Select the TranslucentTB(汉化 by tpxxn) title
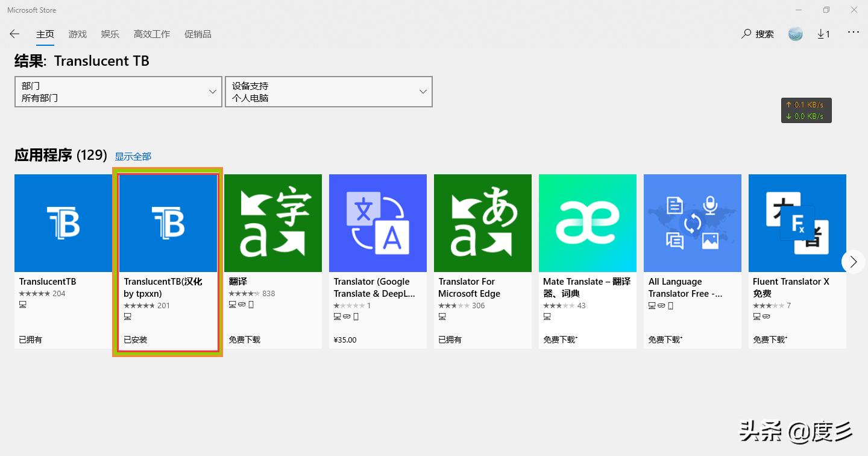868x456 pixels. pos(163,288)
